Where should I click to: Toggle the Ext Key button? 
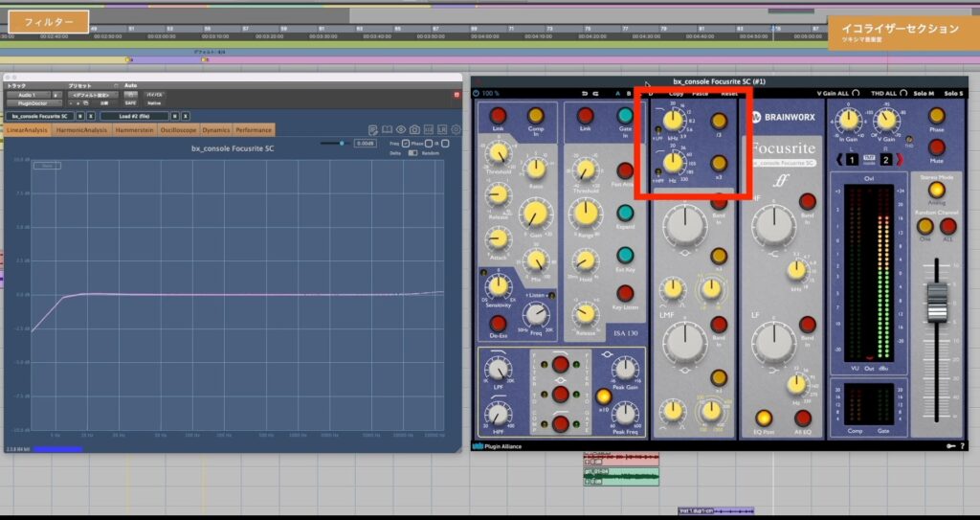click(625, 256)
